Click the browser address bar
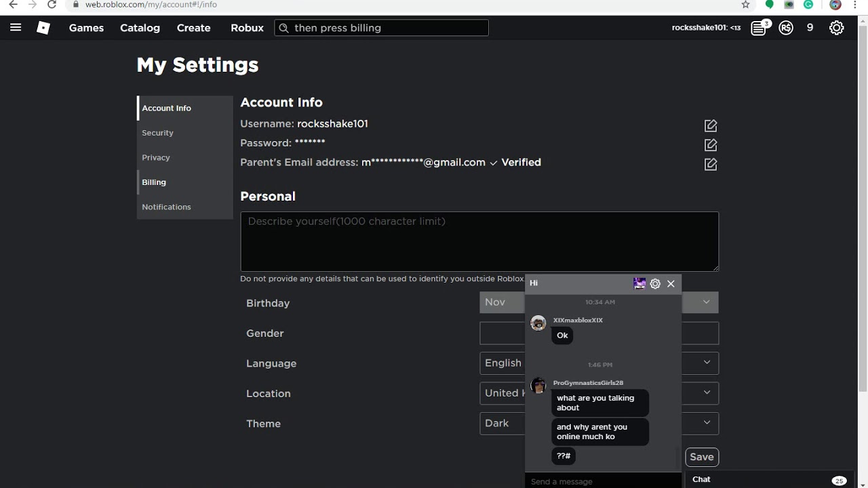Viewport: 868px width, 488px height. pyautogui.click(x=407, y=4)
